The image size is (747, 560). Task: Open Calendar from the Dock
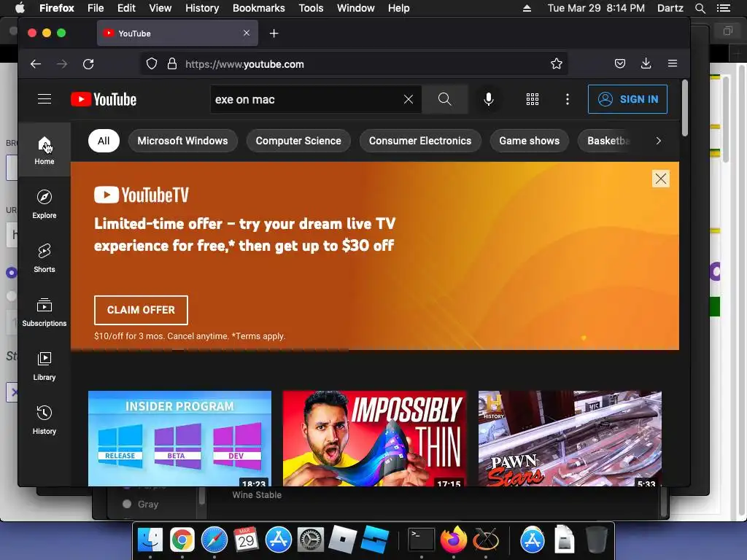pos(247,540)
